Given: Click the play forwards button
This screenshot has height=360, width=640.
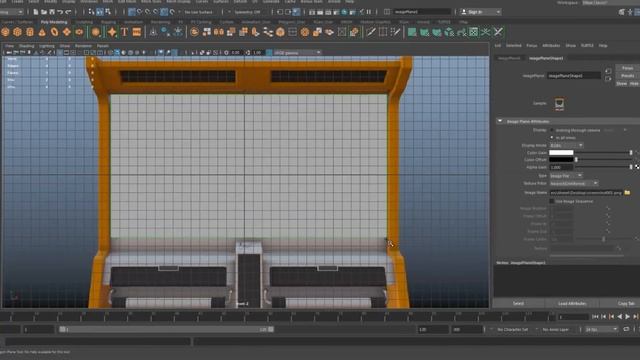Looking at the screenshot, I should coord(628,317).
